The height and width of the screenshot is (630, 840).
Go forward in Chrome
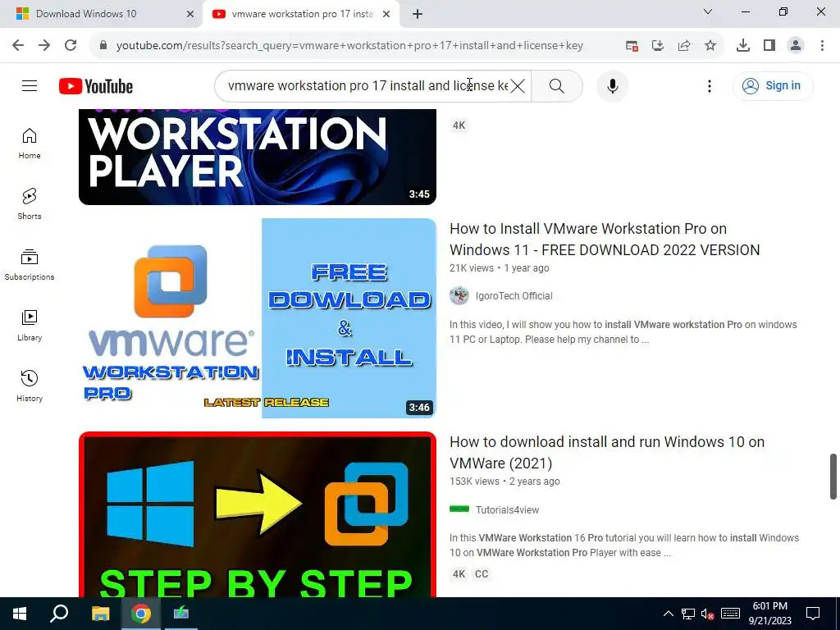[x=44, y=45]
